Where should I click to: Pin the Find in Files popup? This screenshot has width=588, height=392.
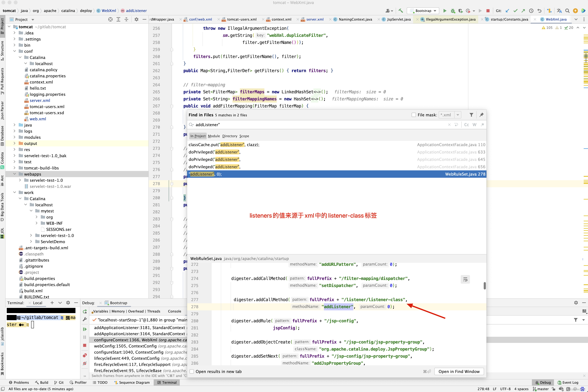pos(481,115)
